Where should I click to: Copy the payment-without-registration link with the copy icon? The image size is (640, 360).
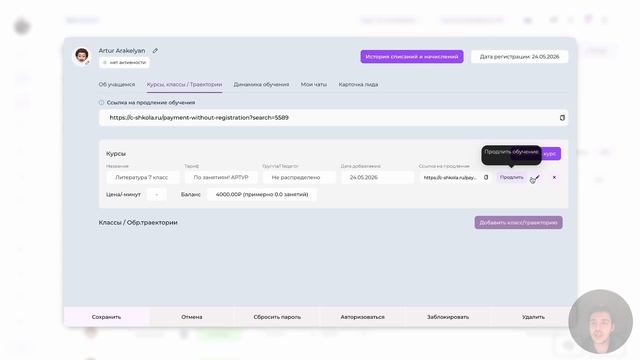[562, 118]
